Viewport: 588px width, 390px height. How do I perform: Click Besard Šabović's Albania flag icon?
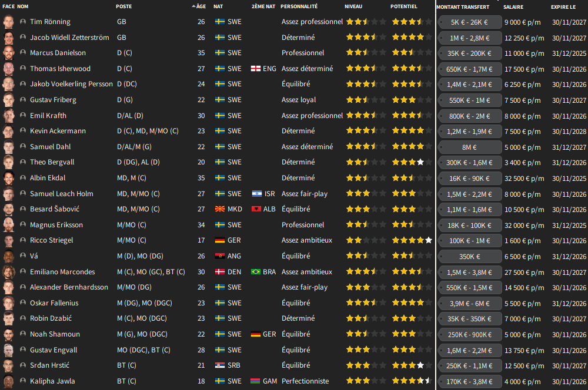[x=256, y=209]
